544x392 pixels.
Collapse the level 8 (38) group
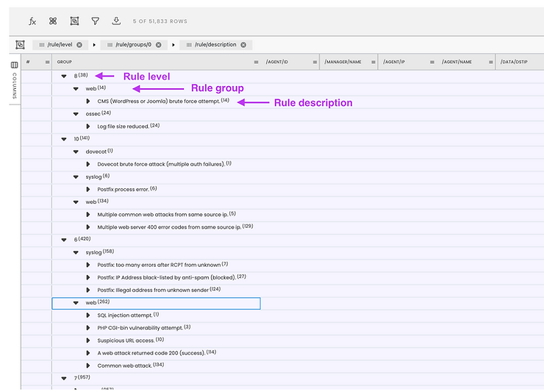(x=64, y=76)
